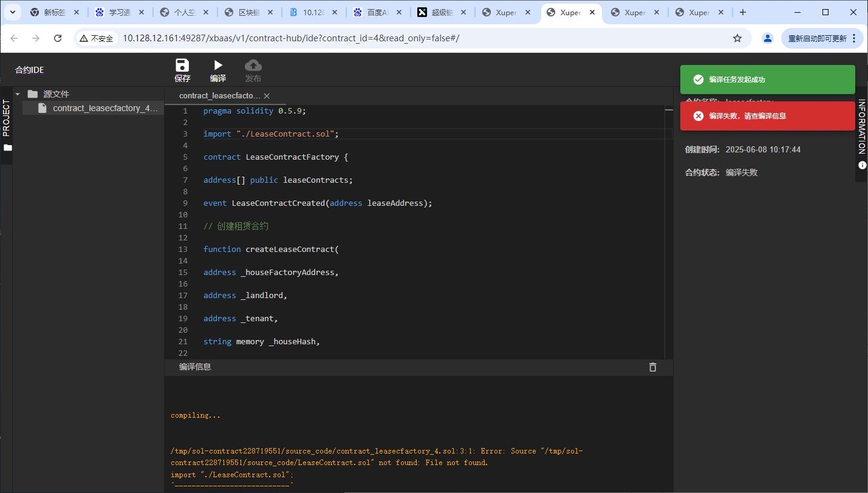The height and width of the screenshot is (493, 868).
Task: Close the active Xuper browser tab
Action: (x=592, y=12)
